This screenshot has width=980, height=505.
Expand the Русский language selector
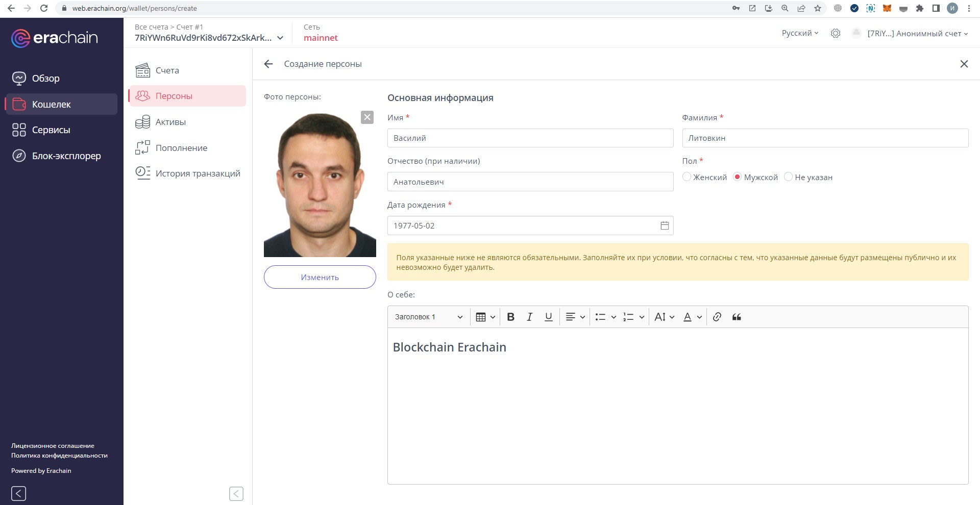(x=800, y=33)
